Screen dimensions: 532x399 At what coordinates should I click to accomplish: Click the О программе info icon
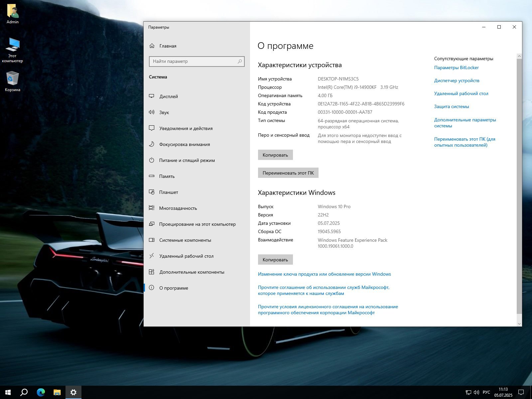point(152,288)
